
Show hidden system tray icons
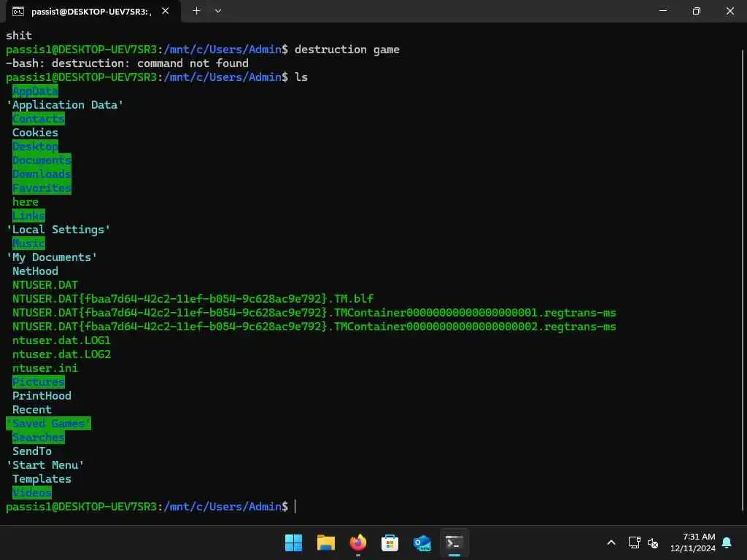611,542
